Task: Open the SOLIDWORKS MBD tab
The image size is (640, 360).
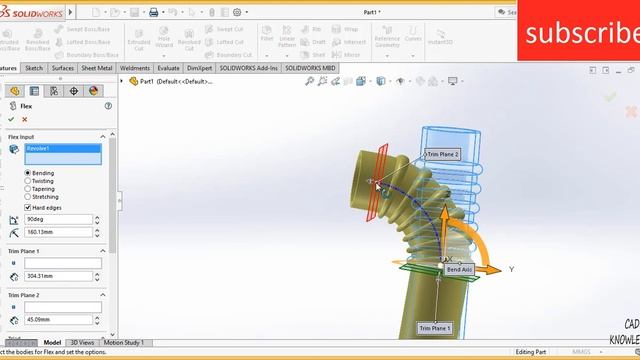Action: pos(310,68)
